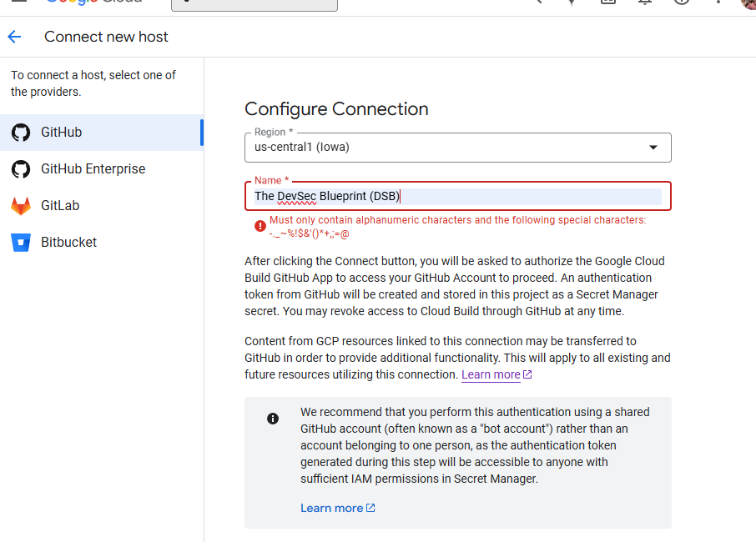Click the GitHub octocat icon for the GitHub provider

(x=21, y=133)
